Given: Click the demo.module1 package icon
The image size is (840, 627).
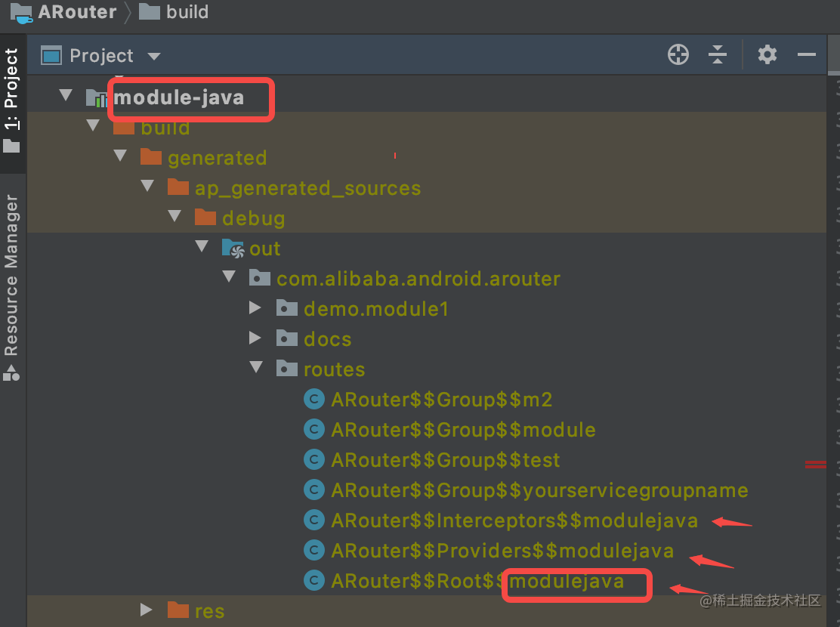Looking at the screenshot, I should click(x=287, y=308).
